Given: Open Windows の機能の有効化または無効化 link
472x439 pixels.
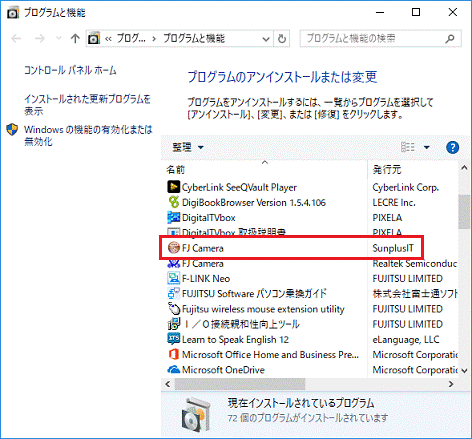Looking at the screenshot, I should [88, 135].
